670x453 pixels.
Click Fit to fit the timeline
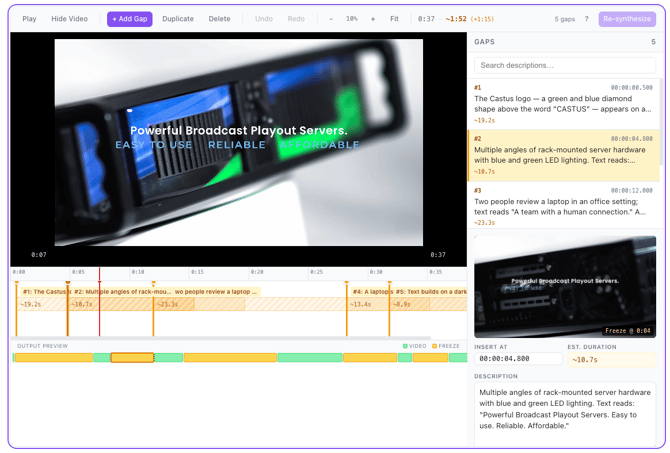click(x=394, y=19)
